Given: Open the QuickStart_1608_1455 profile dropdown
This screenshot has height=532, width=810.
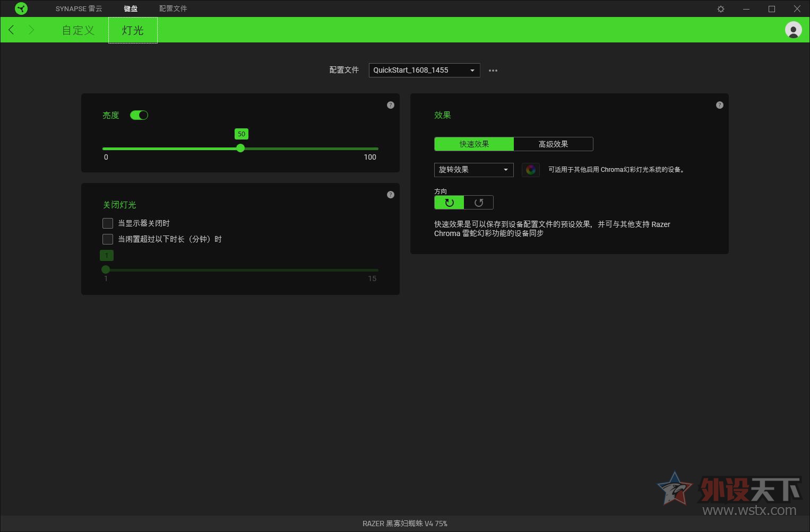Looking at the screenshot, I should (425, 70).
